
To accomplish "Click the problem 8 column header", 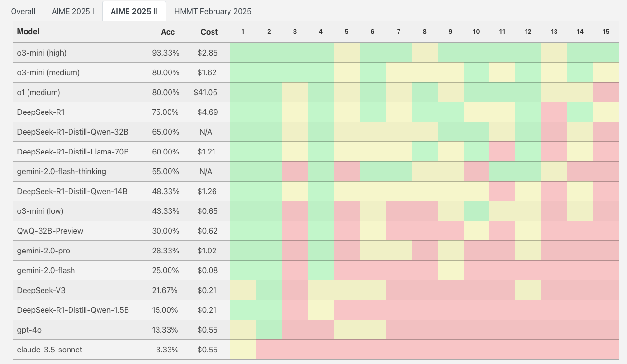I will click(425, 32).
